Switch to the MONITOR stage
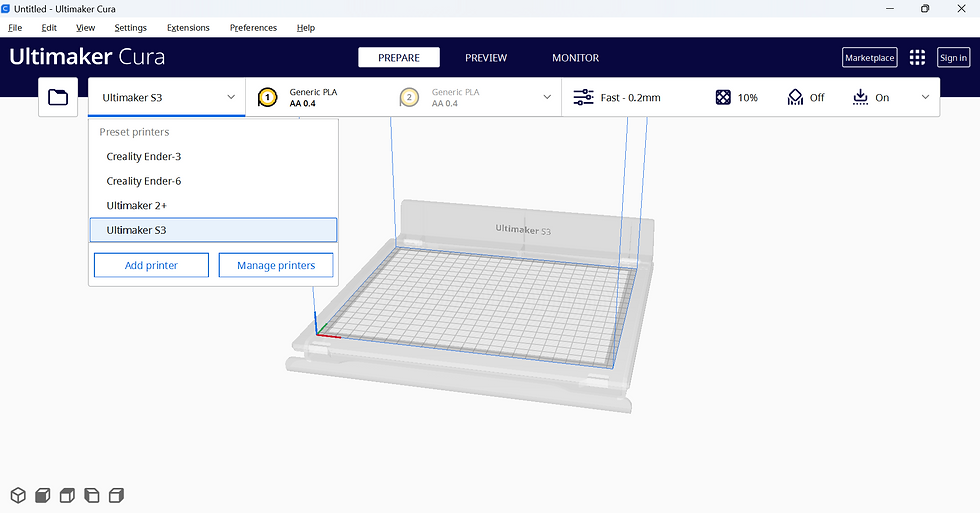 [576, 57]
